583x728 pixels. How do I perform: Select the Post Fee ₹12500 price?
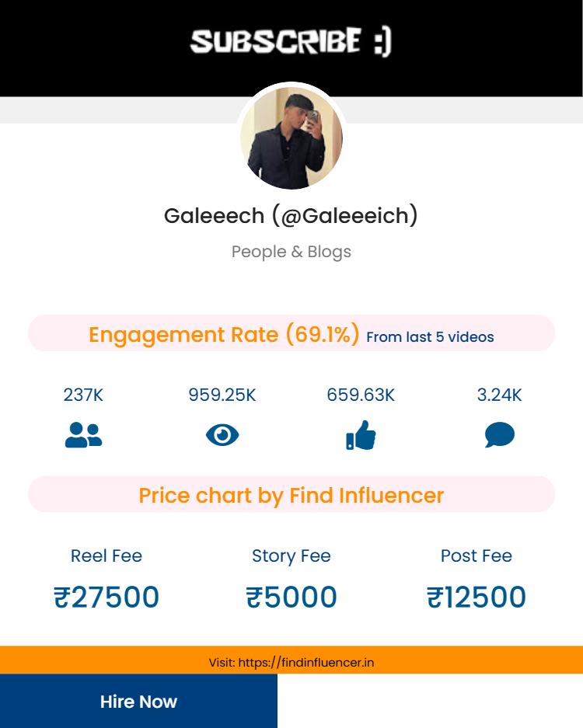(477, 597)
